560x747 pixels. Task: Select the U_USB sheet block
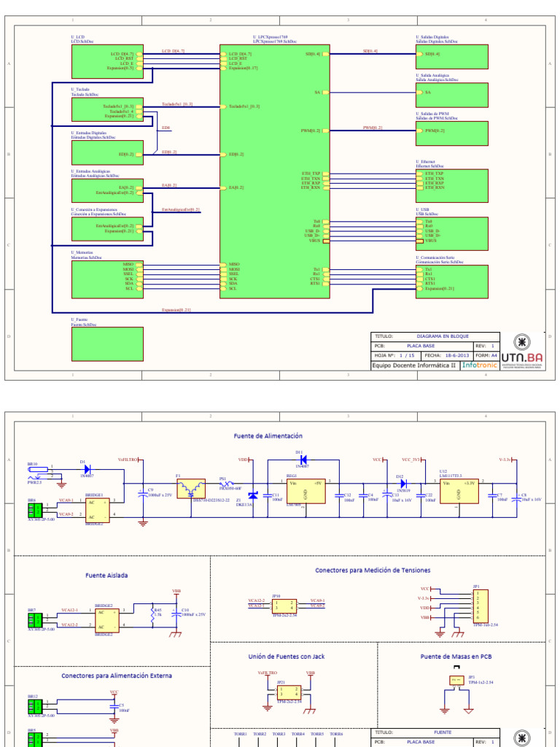[452, 234]
